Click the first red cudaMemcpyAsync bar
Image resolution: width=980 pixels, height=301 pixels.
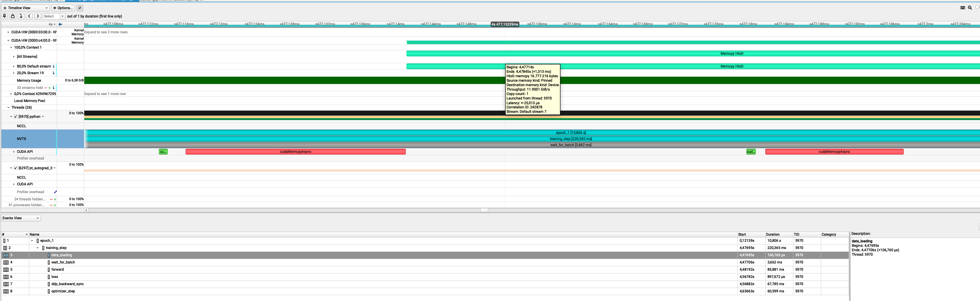[x=295, y=152]
